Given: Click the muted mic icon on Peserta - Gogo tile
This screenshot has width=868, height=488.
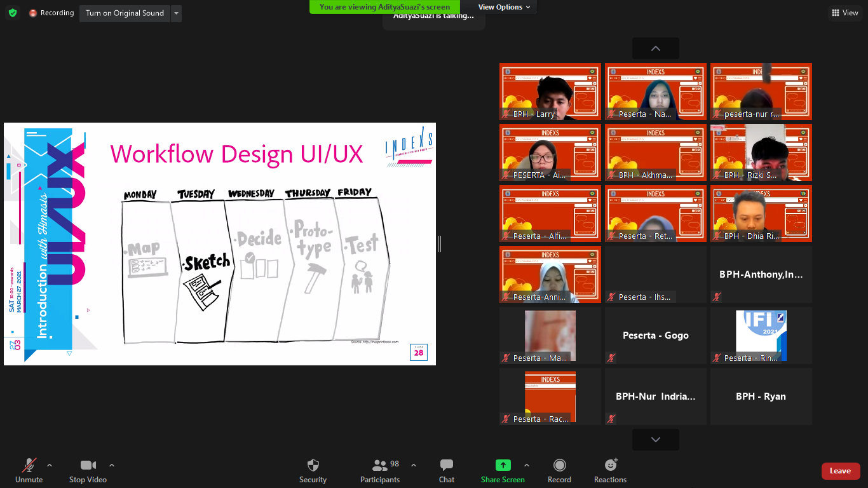Looking at the screenshot, I should [x=611, y=358].
